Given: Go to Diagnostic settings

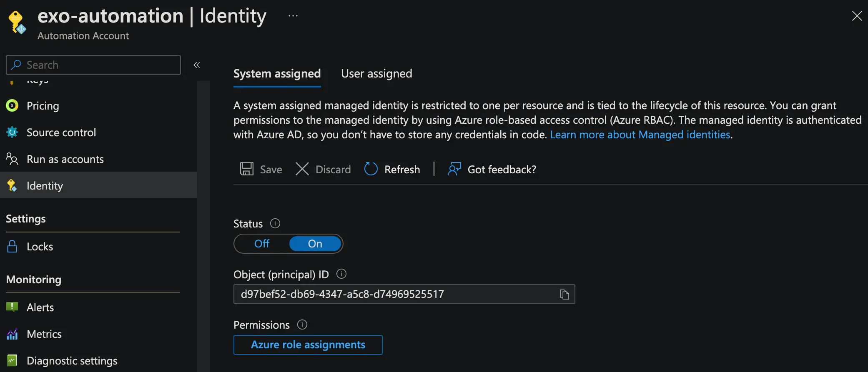Looking at the screenshot, I should point(72,361).
